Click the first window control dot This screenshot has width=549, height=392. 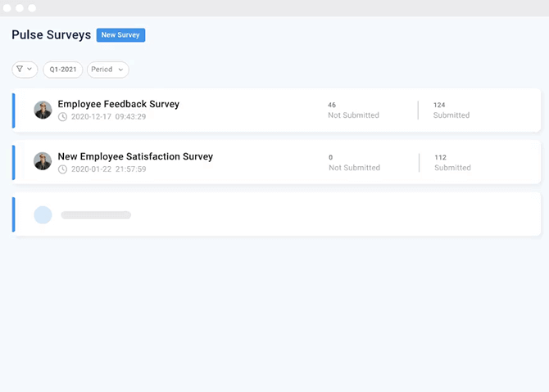pos(7,8)
